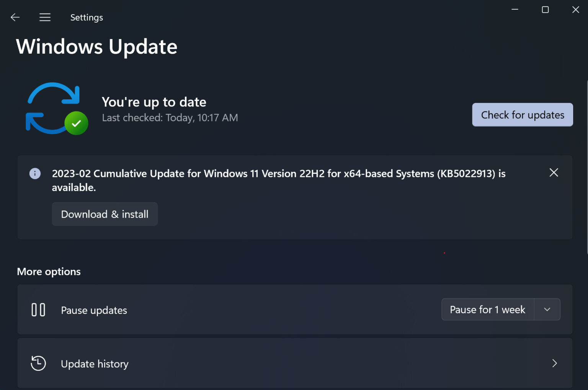This screenshot has height=390, width=588.
Task: Click the info icon beside the update notice
Action: (x=35, y=174)
